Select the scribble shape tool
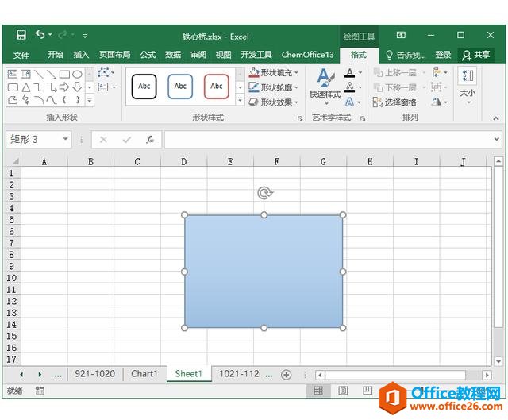Screen dimensions: 508x420 (25, 100)
